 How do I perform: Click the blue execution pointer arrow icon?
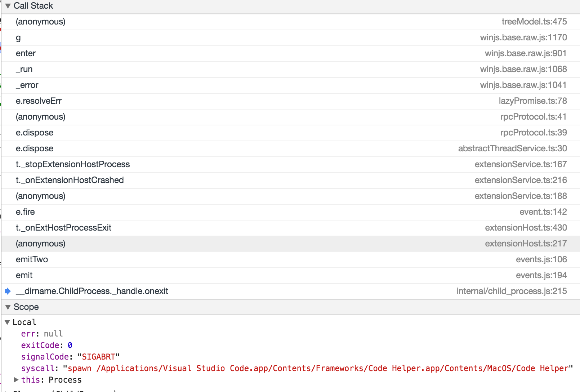pyautogui.click(x=8, y=291)
